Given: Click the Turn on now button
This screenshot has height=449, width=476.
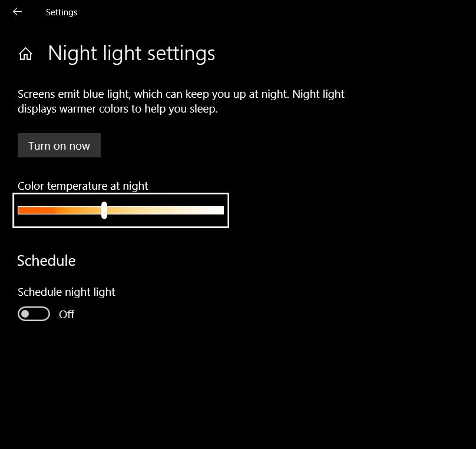Looking at the screenshot, I should tap(59, 146).
